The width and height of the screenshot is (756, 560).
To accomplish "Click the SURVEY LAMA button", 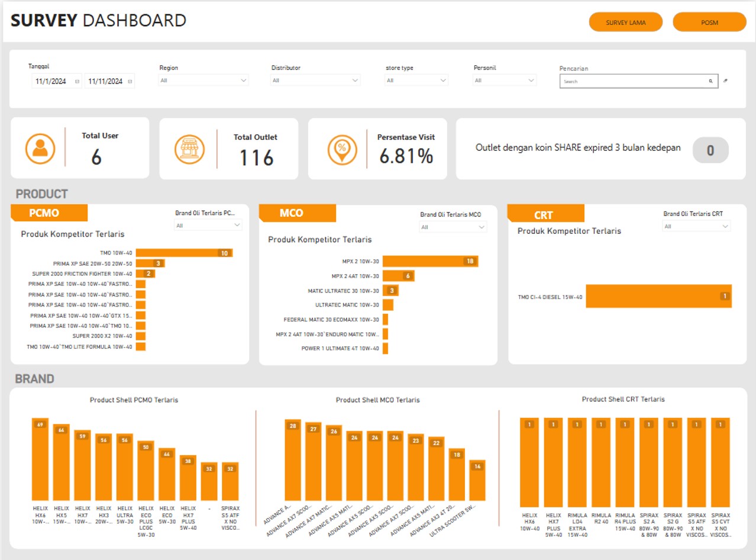I will [626, 22].
